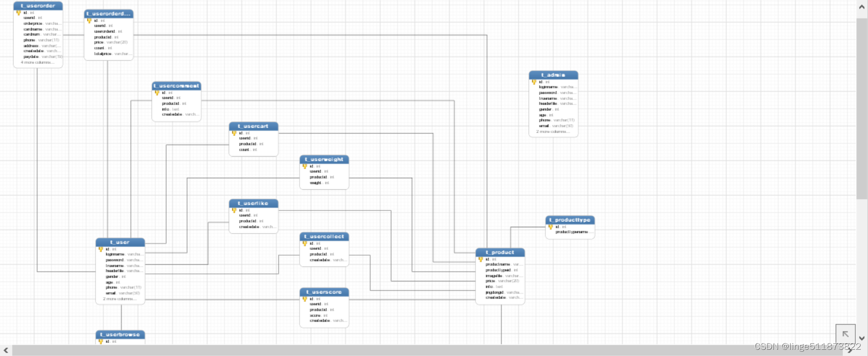Image resolution: width=868 pixels, height=356 pixels.
Task: Click the primary key icon in t_usercollect
Action: point(305,244)
